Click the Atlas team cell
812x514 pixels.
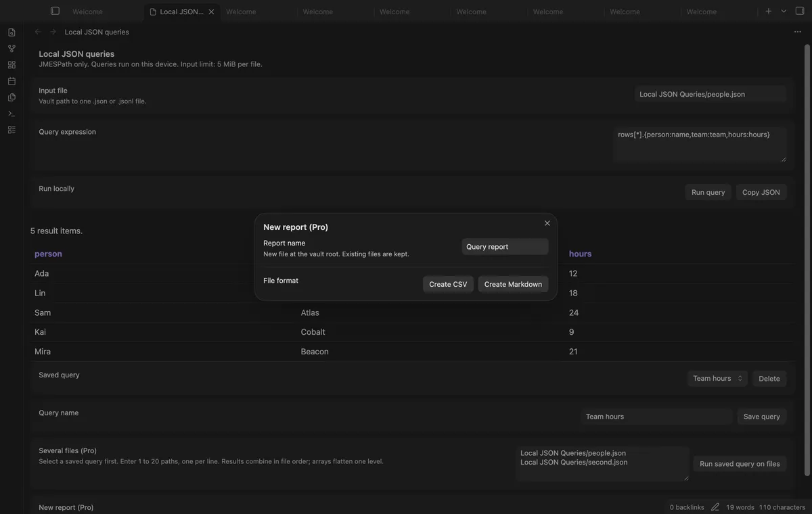[310, 312]
